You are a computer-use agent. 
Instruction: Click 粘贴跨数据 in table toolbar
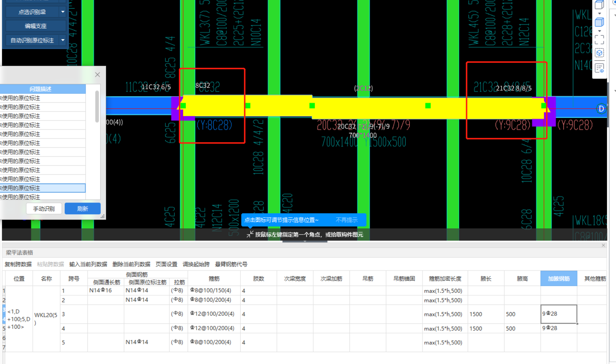click(50, 264)
